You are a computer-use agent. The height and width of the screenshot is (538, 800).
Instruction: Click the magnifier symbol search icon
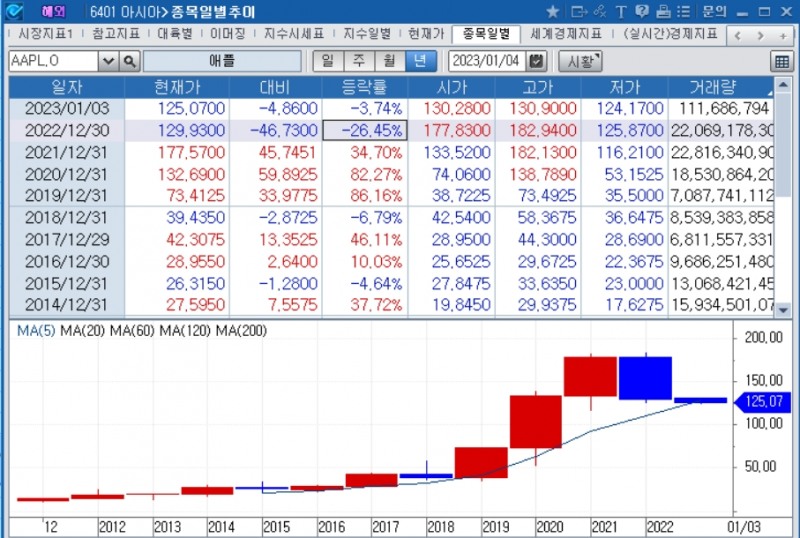coord(130,61)
